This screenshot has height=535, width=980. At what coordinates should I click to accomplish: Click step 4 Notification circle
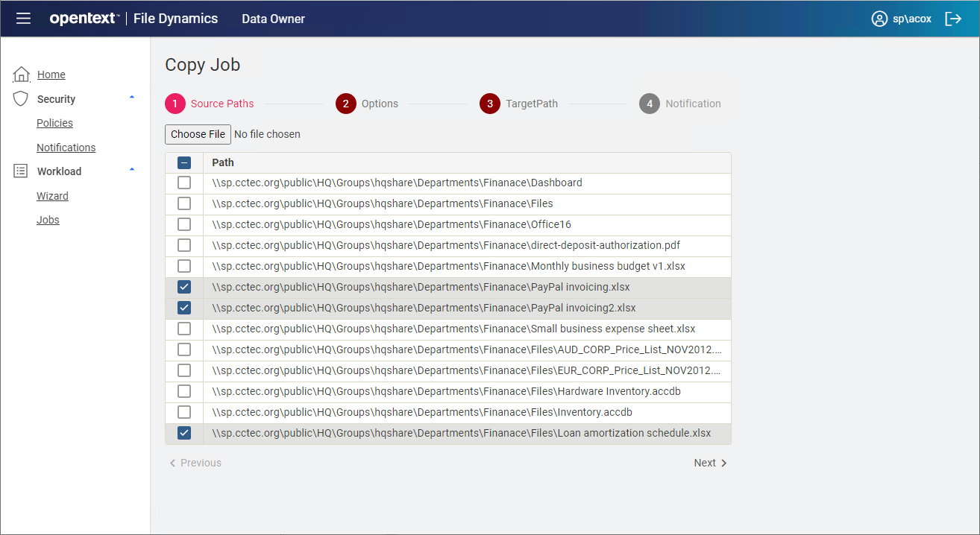click(650, 104)
